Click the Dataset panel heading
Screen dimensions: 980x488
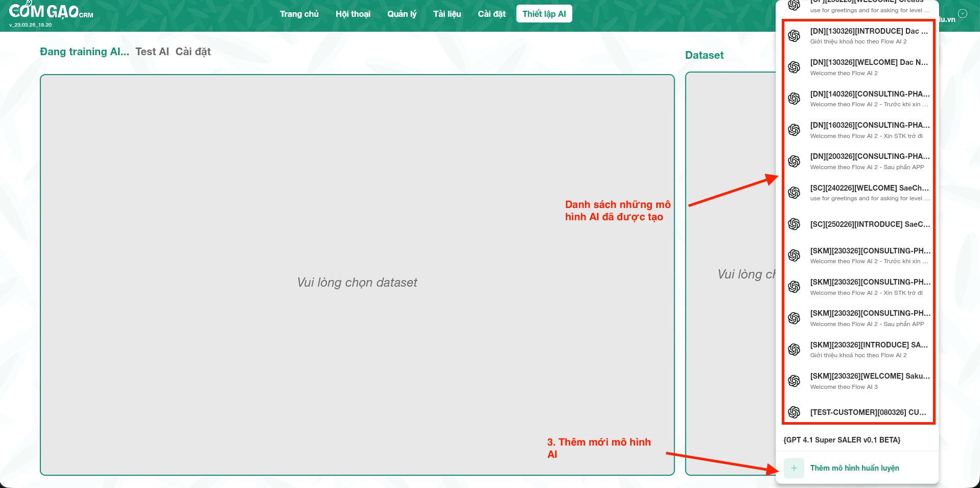(x=704, y=55)
